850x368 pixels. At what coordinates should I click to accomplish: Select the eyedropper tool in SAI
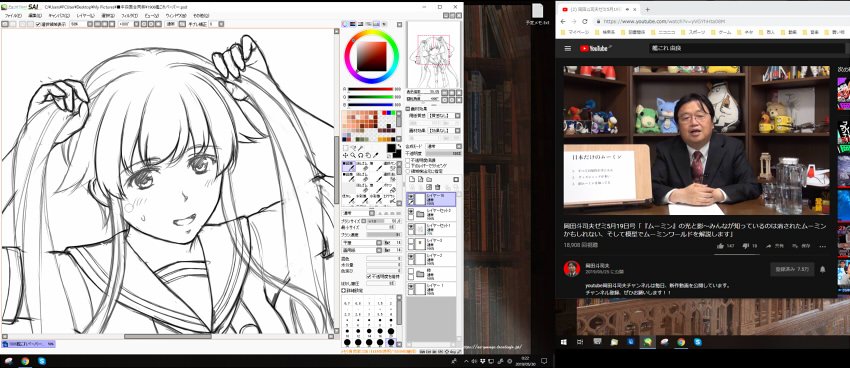coord(376,155)
